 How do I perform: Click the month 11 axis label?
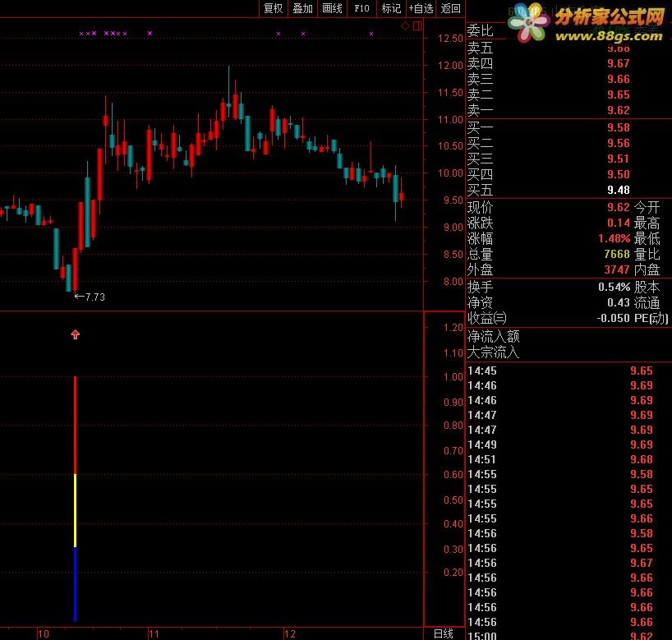(x=154, y=634)
